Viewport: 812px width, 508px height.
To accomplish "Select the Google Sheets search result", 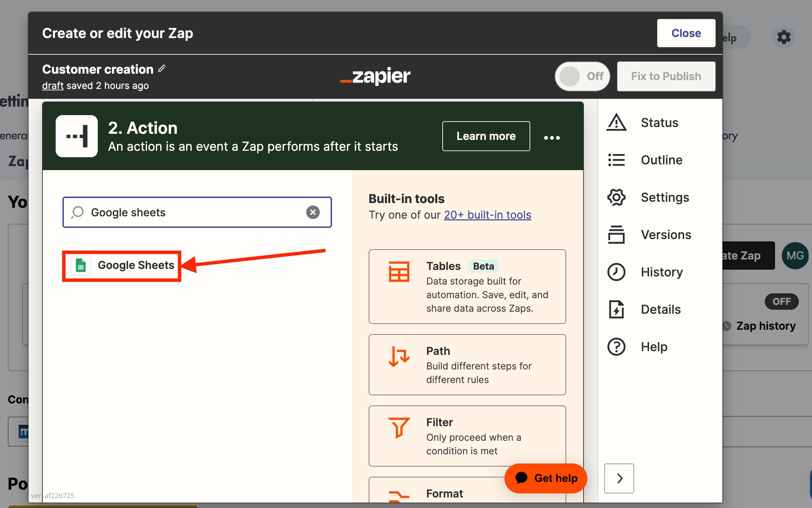I will coord(122,265).
